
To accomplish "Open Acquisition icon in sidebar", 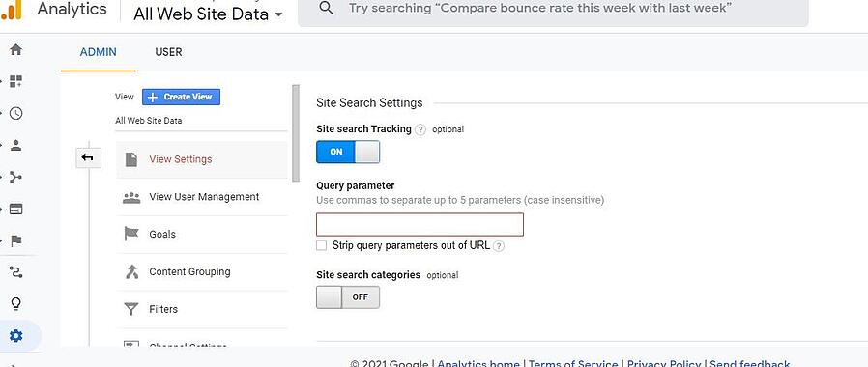I will [x=16, y=178].
